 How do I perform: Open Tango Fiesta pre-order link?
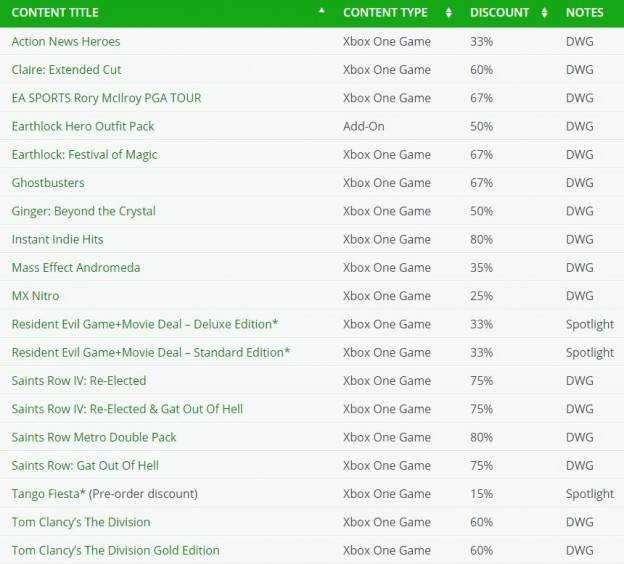(105, 494)
